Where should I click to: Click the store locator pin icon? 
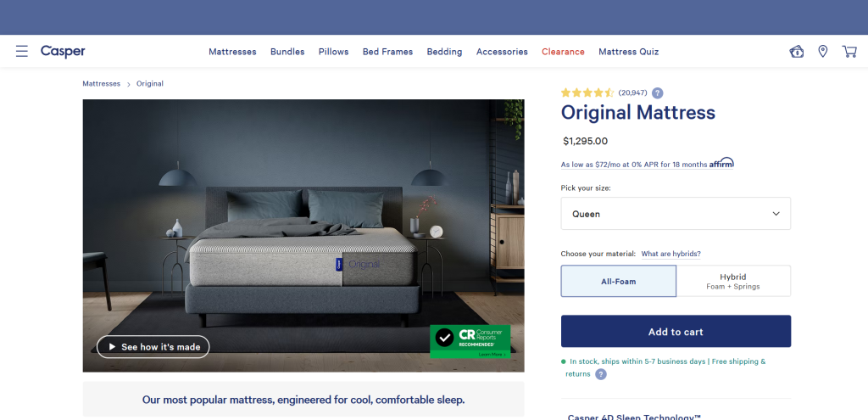tap(823, 52)
